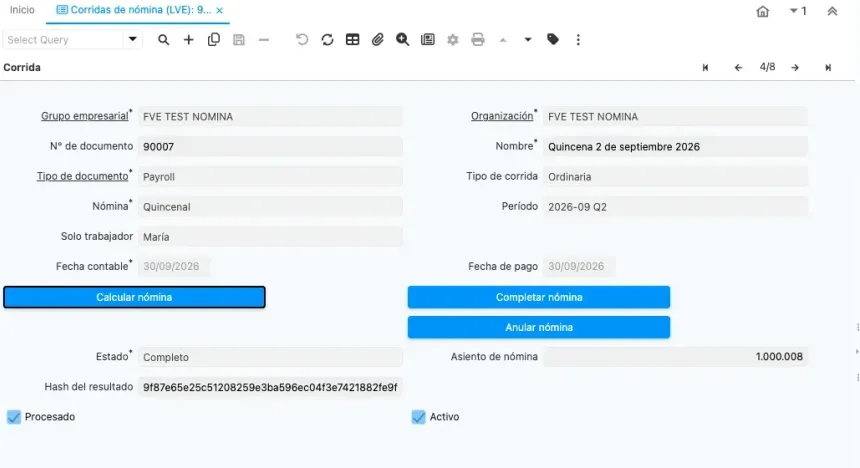Image resolution: width=860 pixels, height=468 pixels.
Task: Go to detail record down arrow
Action: click(528, 40)
